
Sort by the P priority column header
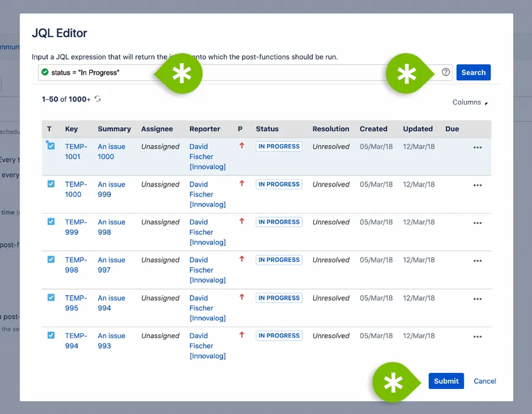pyautogui.click(x=240, y=128)
